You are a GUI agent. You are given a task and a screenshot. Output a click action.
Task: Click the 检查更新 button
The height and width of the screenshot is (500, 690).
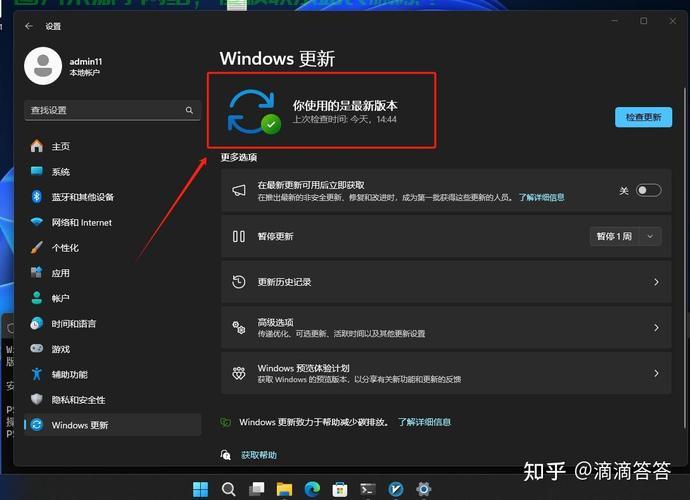[x=643, y=117]
